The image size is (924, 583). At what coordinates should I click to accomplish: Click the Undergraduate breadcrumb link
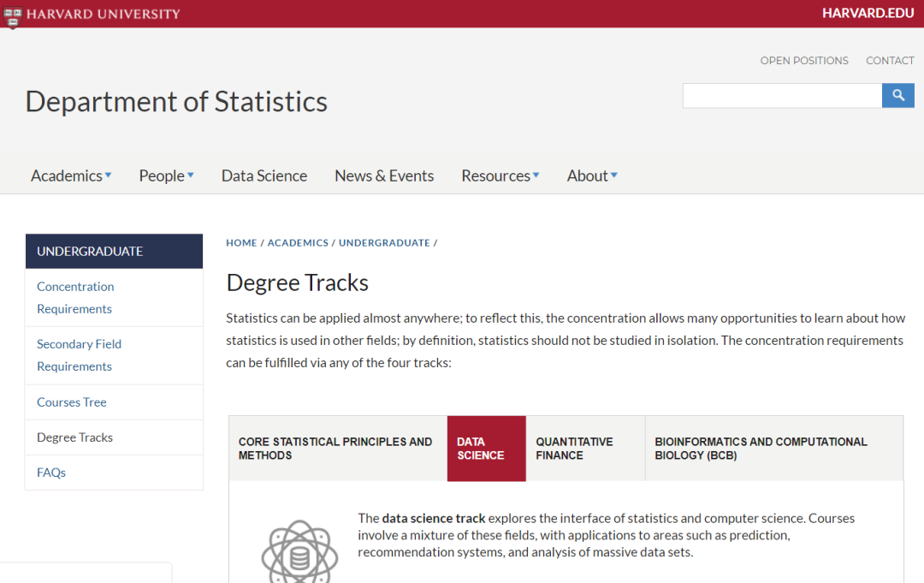(384, 243)
